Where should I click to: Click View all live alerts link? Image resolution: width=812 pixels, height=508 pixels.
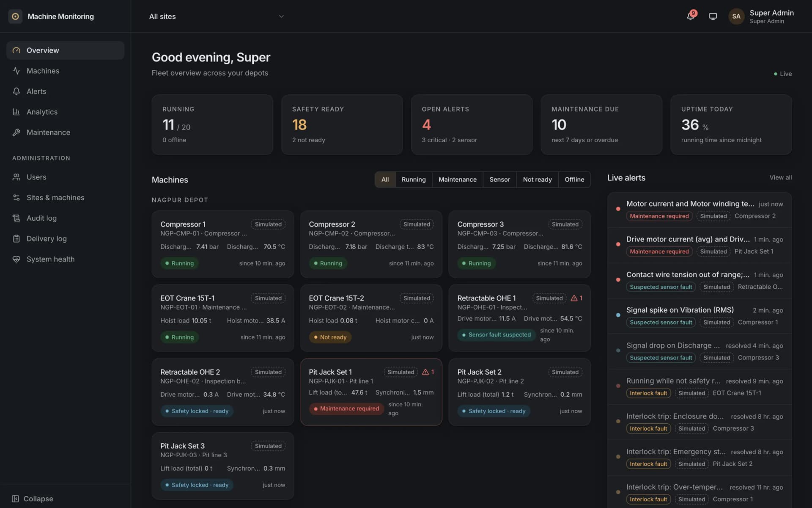coord(780,177)
